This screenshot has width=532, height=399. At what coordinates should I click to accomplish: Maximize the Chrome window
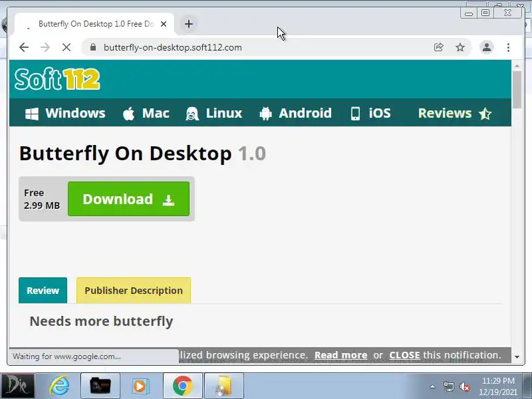(485, 13)
